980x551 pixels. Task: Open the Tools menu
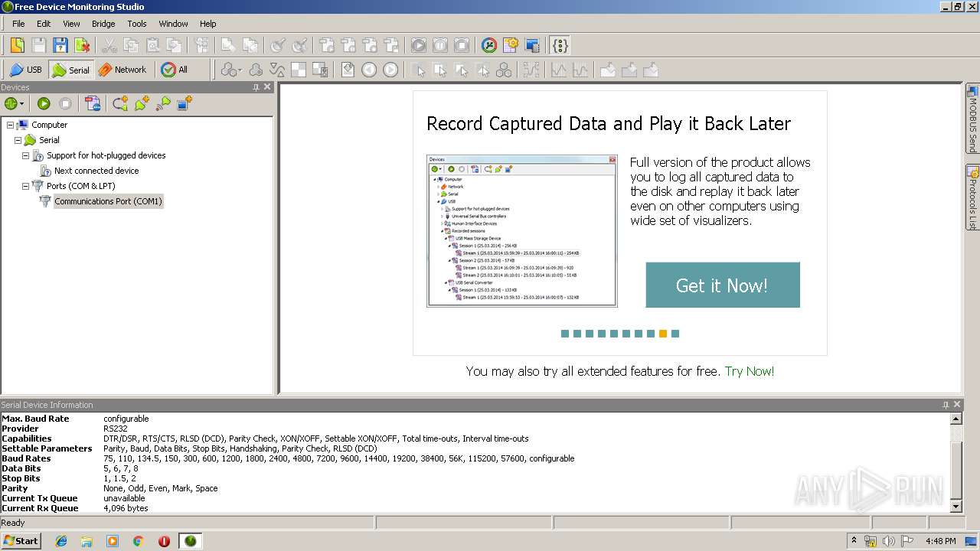137,24
